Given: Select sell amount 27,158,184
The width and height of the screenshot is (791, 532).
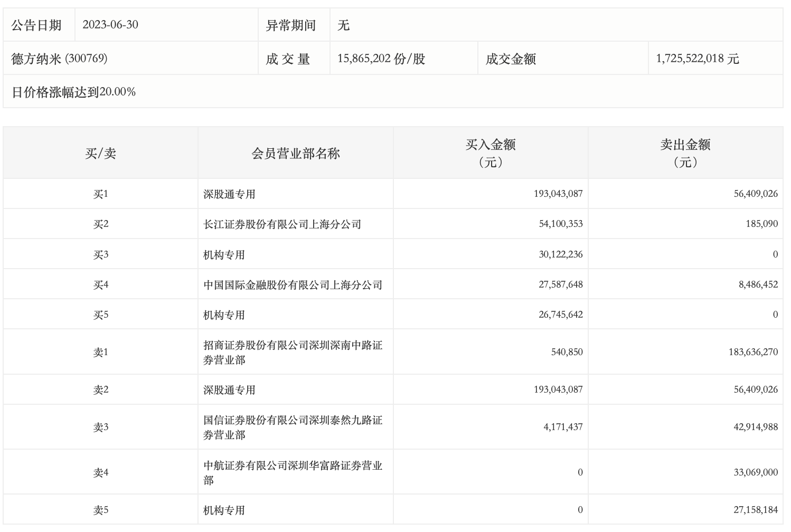Looking at the screenshot, I should click(x=756, y=510).
